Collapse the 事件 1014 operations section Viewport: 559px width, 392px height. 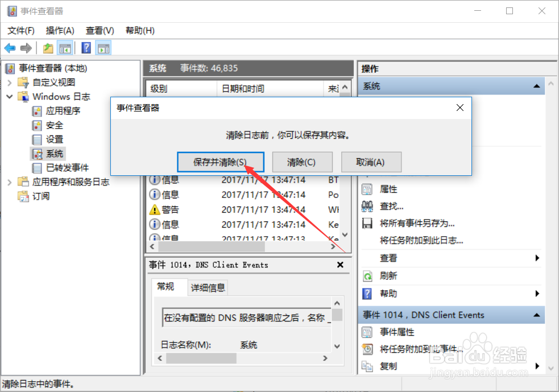pos(535,315)
